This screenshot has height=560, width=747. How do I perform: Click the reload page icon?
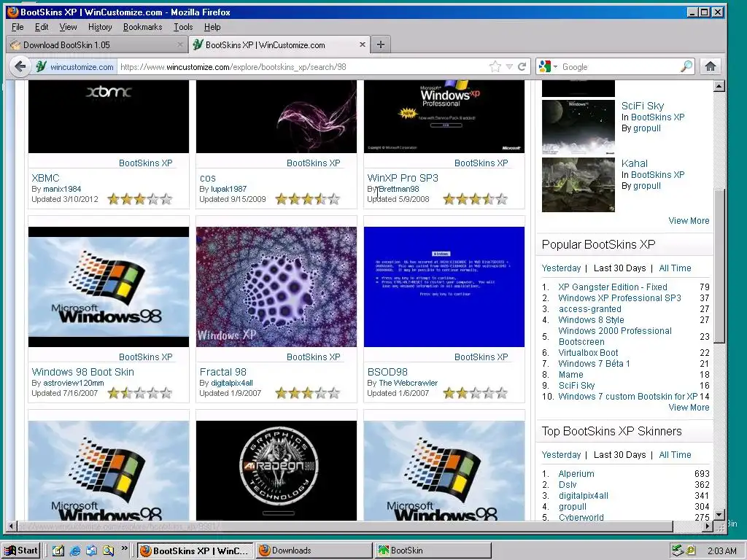[522, 66]
